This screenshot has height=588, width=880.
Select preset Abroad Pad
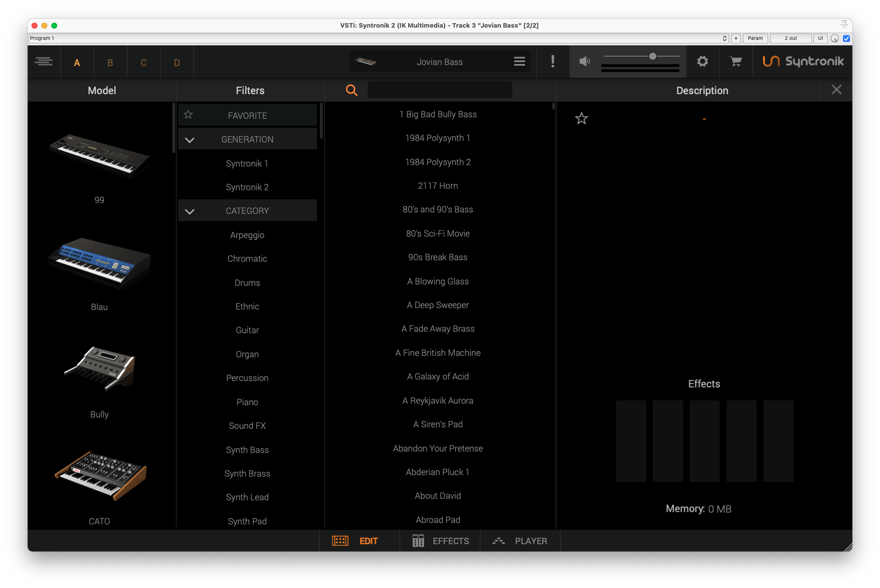coord(438,520)
